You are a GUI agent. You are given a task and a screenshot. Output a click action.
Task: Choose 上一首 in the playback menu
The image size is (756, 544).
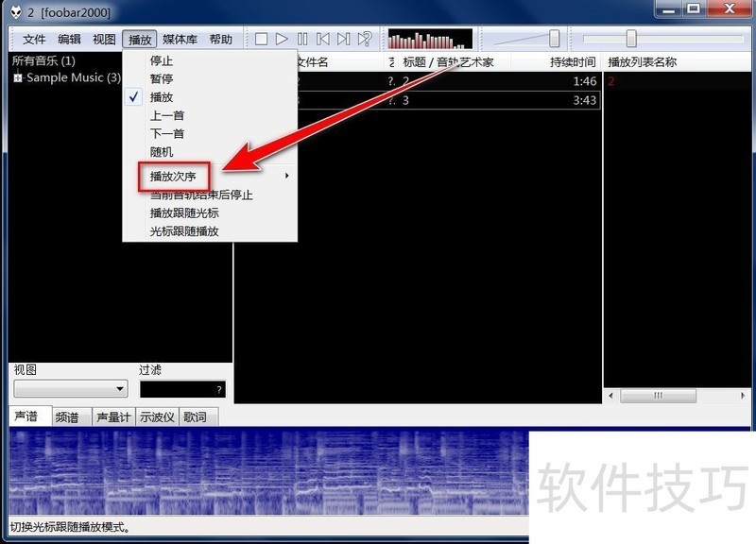coord(210,115)
